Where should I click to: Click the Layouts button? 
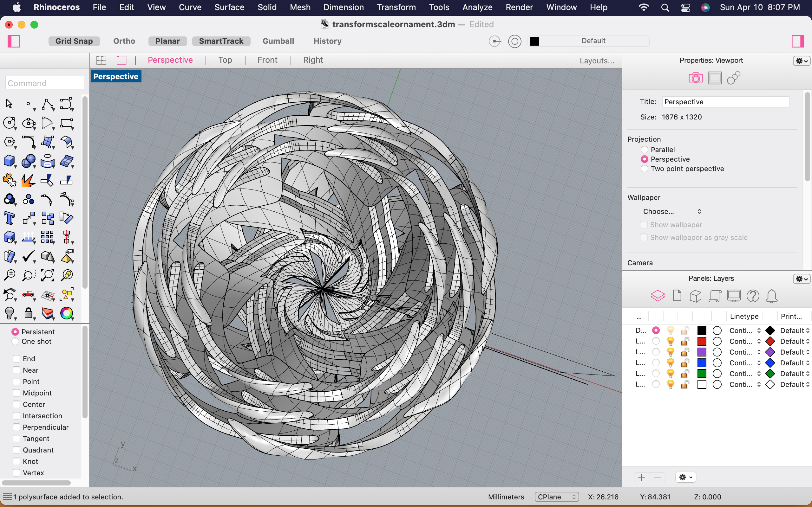tap(597, 61)
